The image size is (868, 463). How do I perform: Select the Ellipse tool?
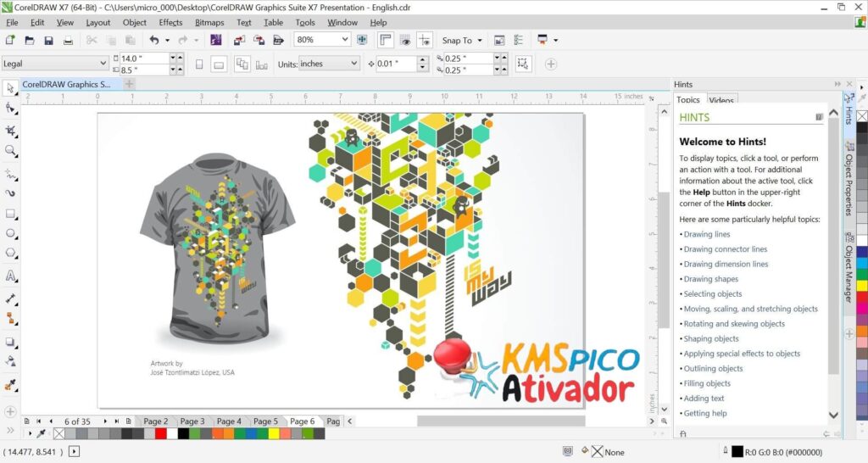pyautogui.click(x=10, y=233)
